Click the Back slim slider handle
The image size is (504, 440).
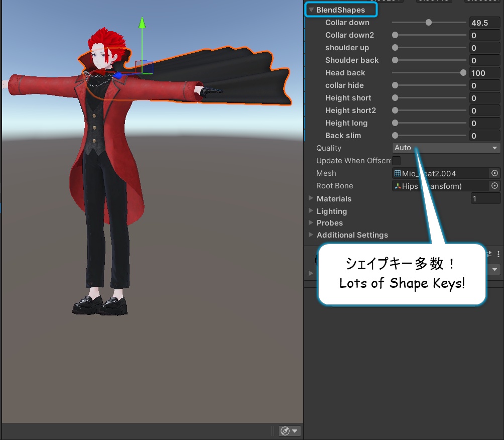point(395,136)
